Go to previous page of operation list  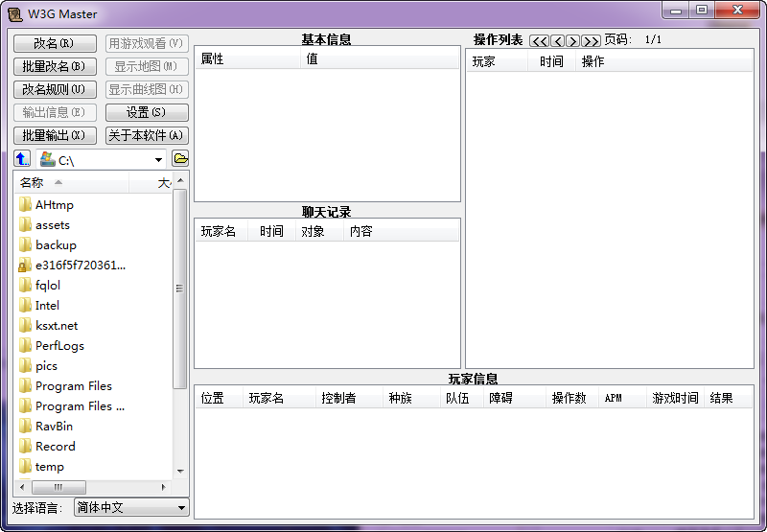tap(557, 40)
